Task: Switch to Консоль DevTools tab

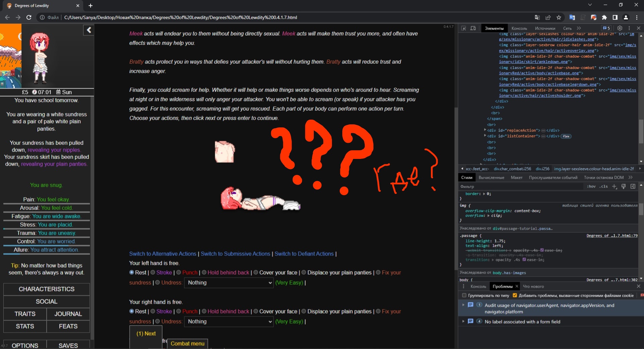Action: click(519, 28)
